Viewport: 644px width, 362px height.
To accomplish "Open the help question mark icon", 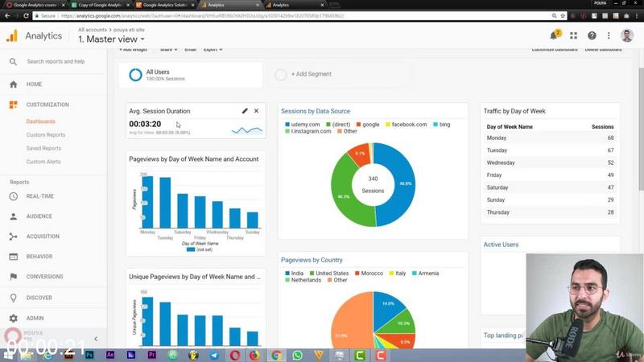I will click(592, 35).
